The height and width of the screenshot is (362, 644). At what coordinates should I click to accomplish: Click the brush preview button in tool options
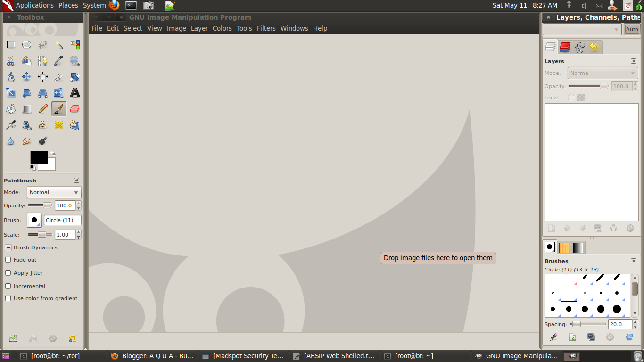[x=34, y=220]
